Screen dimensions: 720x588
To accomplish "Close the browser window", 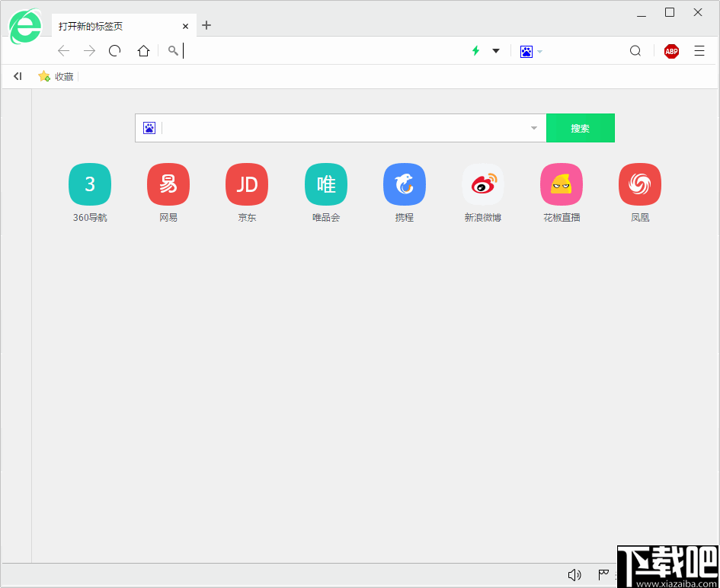I will 698,12.
